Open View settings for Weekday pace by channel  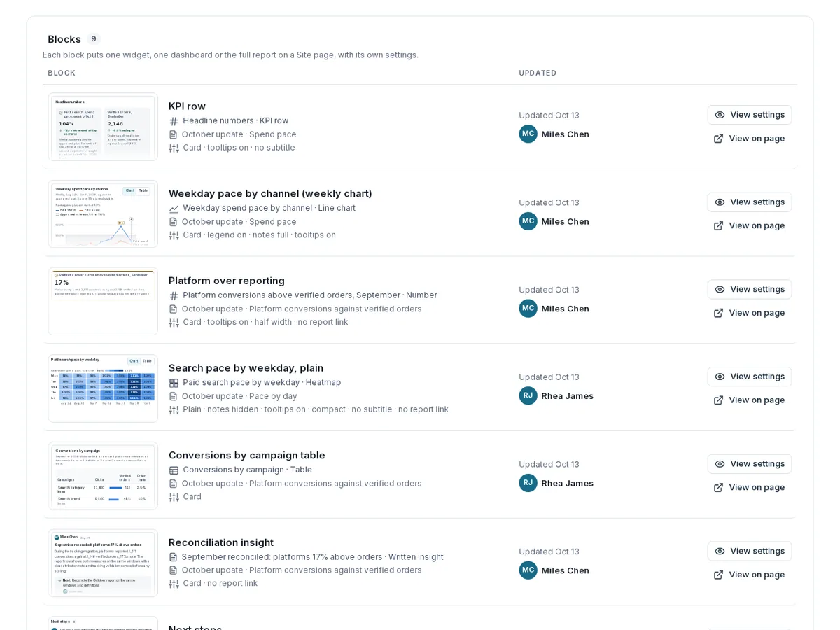pos(750,202)
